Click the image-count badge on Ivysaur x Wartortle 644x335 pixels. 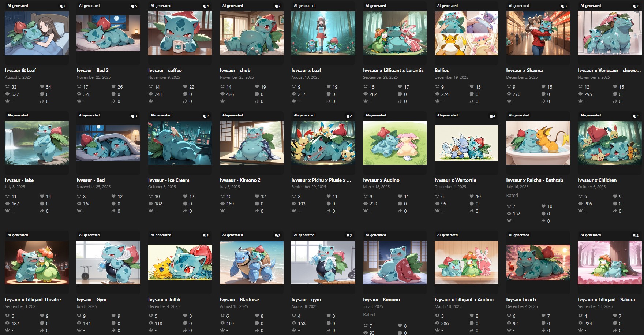pos(493,116)
